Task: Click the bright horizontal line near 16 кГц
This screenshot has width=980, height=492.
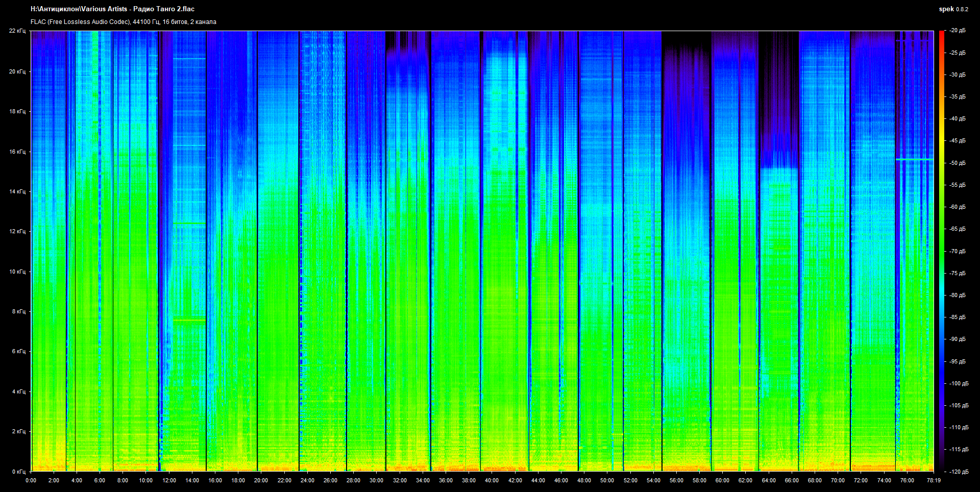Action: click(x=914, y=160)
